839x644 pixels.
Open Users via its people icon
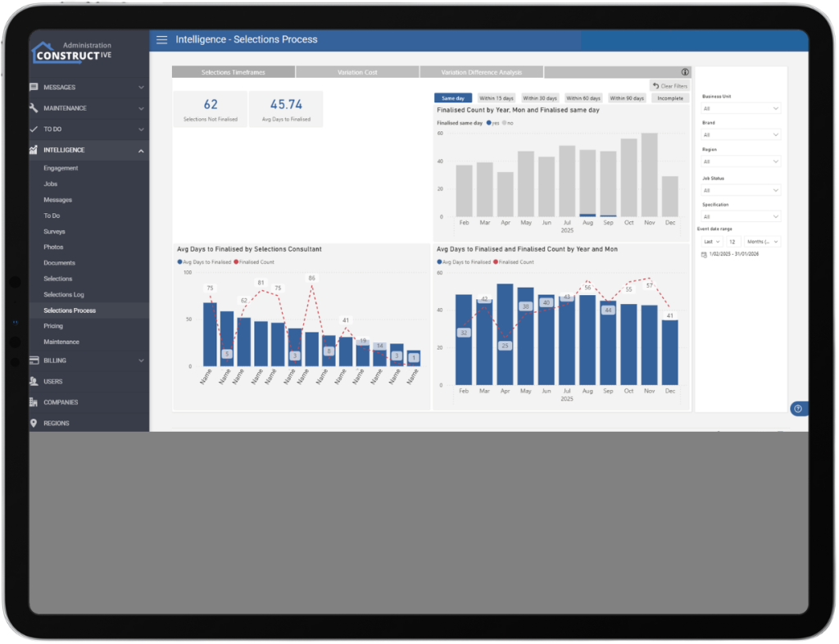point(34,382)
